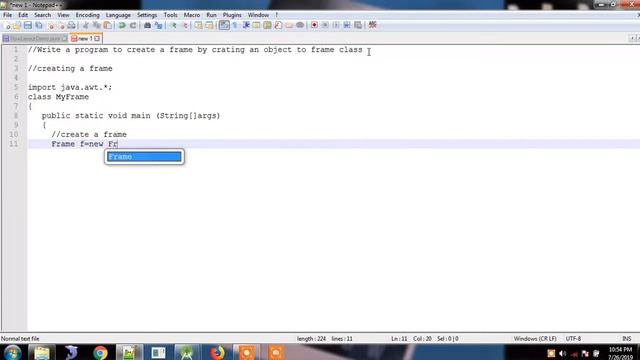
Task: Zoom in using toolbar icon
Action: coord(173,25)
